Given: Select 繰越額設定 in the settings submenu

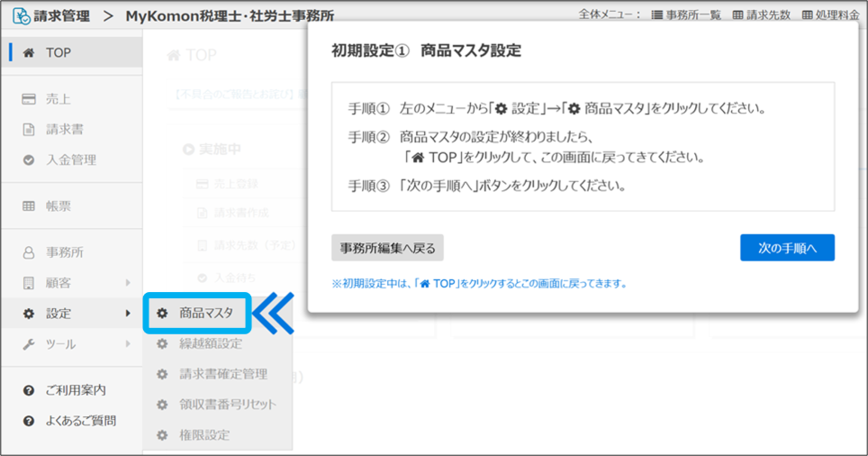Looking at the screenshot, I should coord(210,343).
